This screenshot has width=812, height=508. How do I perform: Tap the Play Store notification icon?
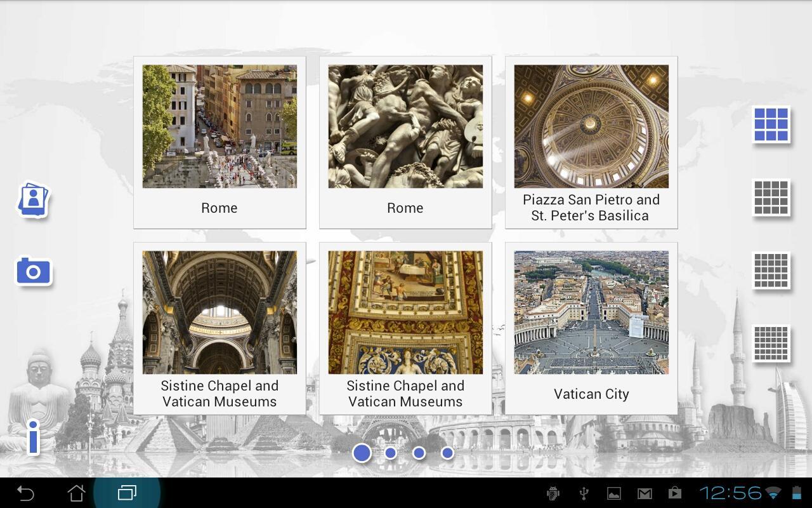[x=674, y=493]
